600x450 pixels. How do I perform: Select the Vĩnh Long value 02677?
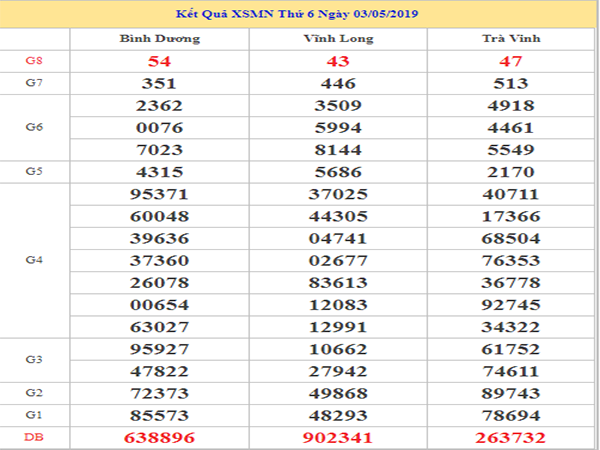pyautogui.click(x=338, y=261)
